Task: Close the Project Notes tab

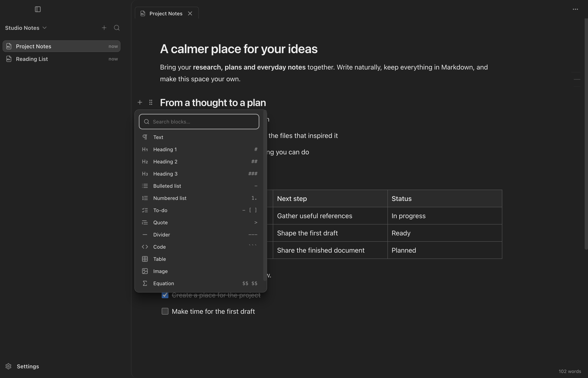Action: coord(190,13)
